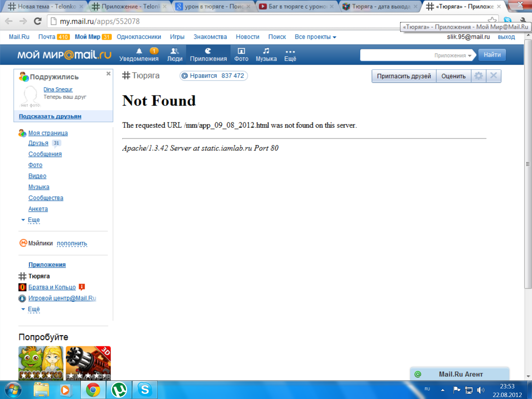Click the Братва и Кольцо app icon
The width and height of the screenshot is (532, 399).
22,287
